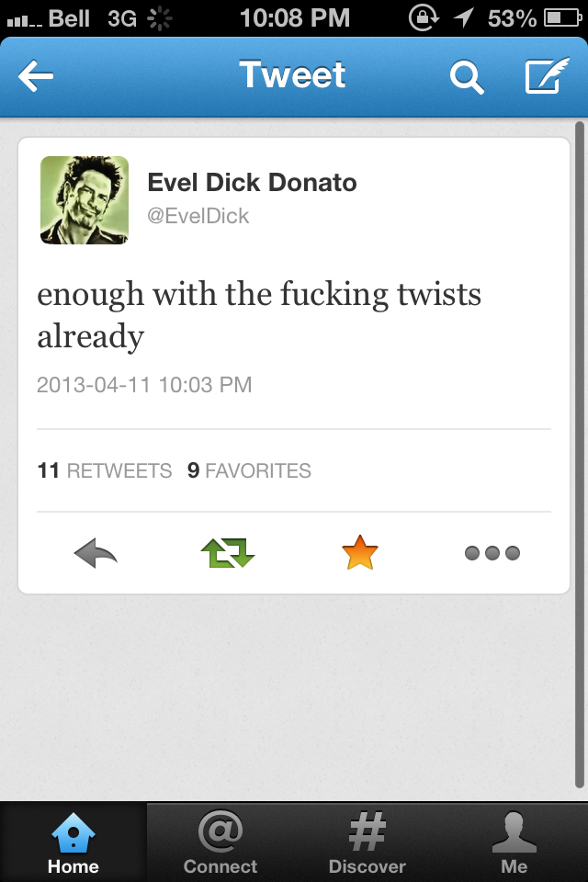588x882 pixels.
Task: Open the three-dots more options
Action: (x=492, y=553)
